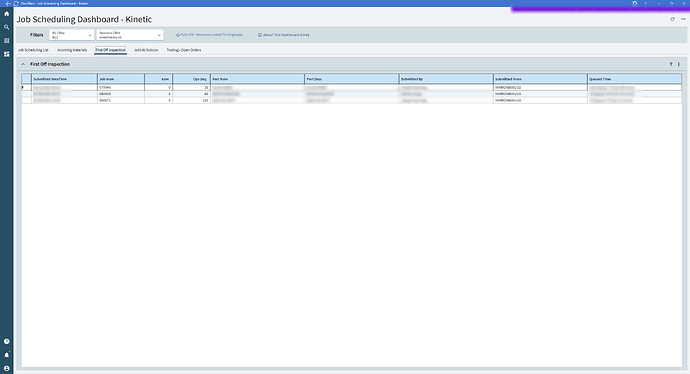Go to Home in the sidebar
690x374 pixels.
coord(6,14)
